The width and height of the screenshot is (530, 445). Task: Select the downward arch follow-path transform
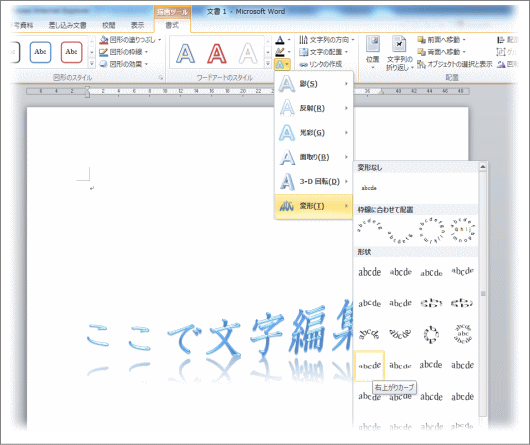(400, 237)
